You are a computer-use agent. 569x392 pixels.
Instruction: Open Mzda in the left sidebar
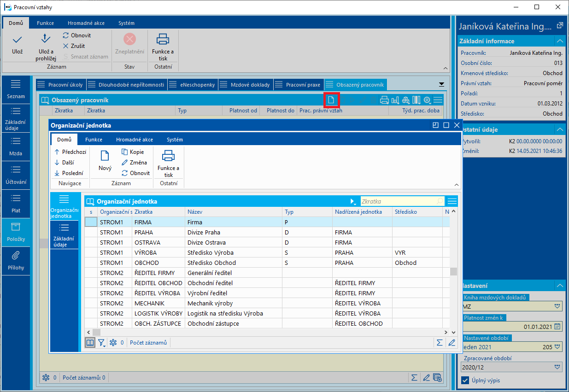coord(16,146)
